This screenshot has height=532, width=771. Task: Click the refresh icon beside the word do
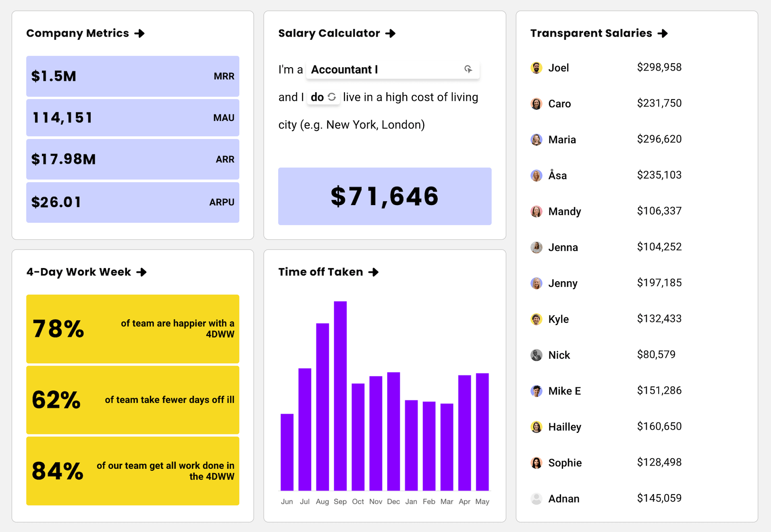click(331, 97)
